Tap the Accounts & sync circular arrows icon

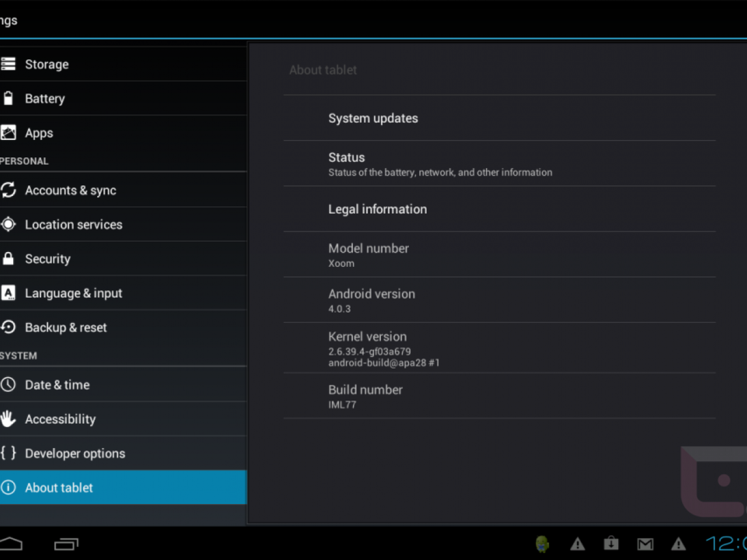(8, 190)
